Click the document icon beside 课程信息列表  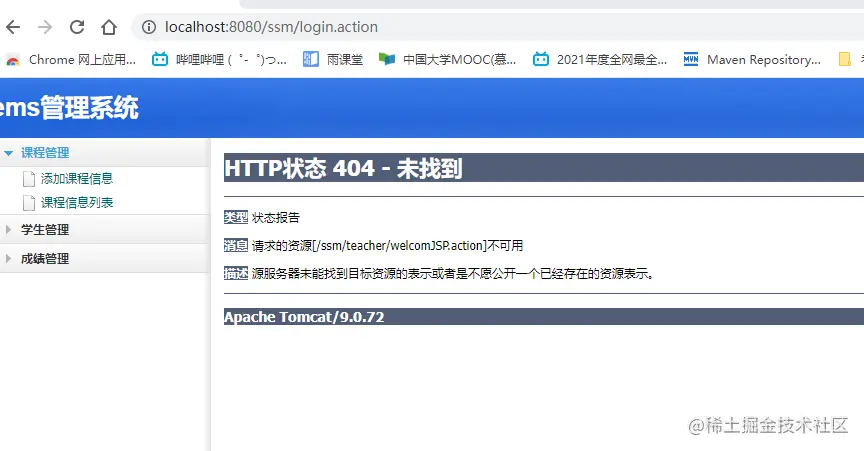tap(29, 203)
